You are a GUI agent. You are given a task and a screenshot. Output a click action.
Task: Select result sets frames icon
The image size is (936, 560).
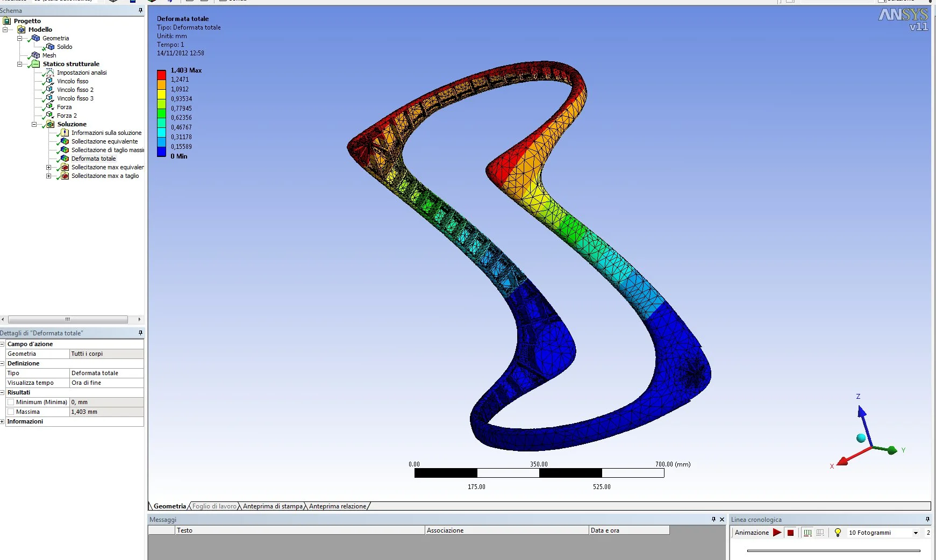(820, 533)
